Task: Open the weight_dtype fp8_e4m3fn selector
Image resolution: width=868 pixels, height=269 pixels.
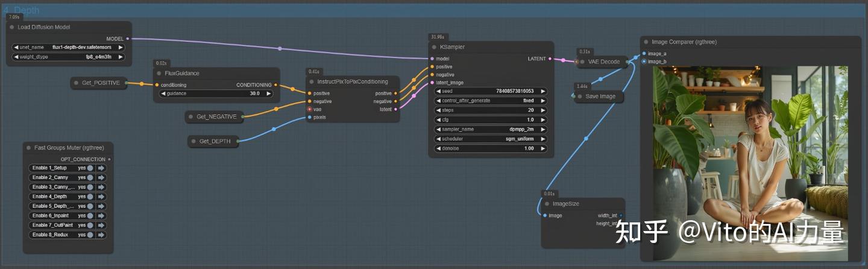Action: (x=68, y=57)
